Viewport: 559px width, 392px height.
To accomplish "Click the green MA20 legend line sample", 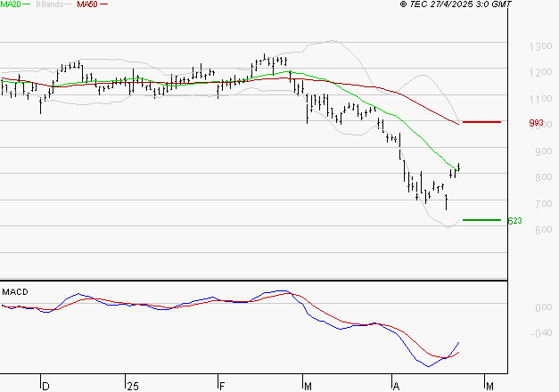I will 28,5.
